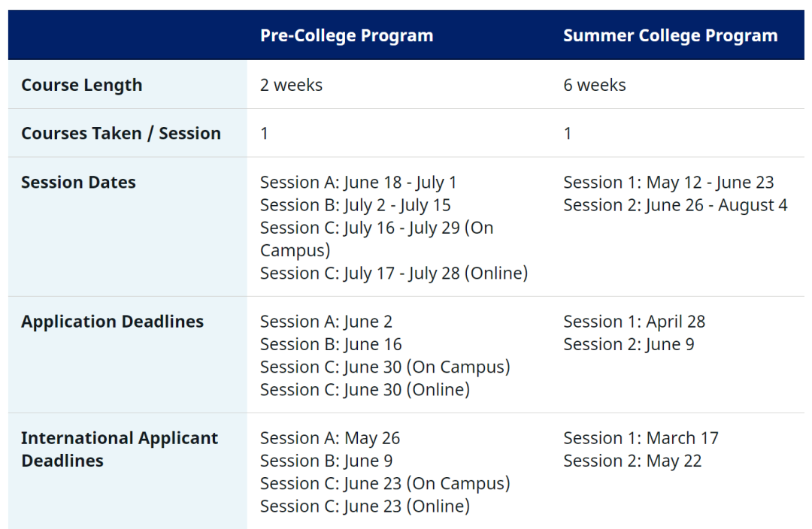Viewport: 812px width, 529px height.
Task: Click the Courses Taken / Session label
Action: pyautogui.click(x=121, y=133)
